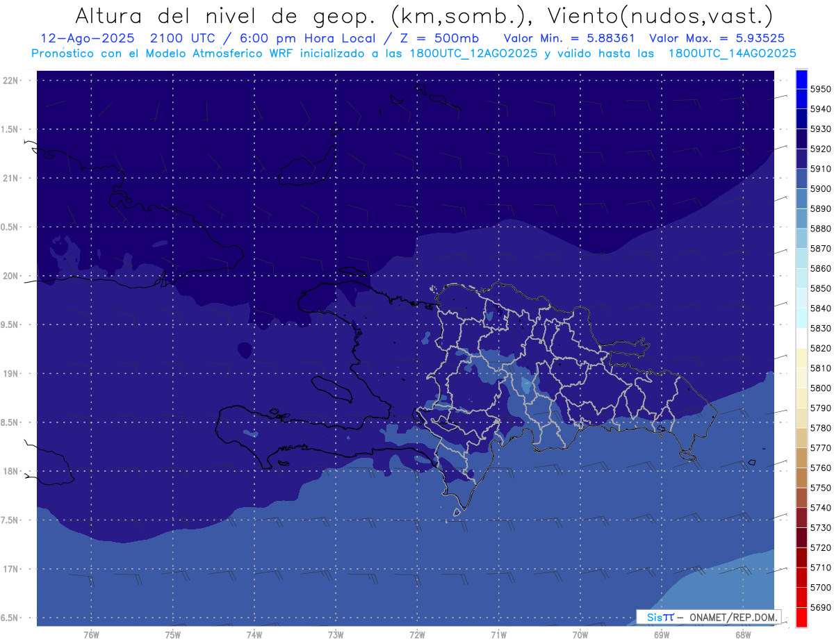Image resolution: width=834 pixels, height=644 pixels.
Task: Click the "5950" legend value
Action: [x=820, y=89]
